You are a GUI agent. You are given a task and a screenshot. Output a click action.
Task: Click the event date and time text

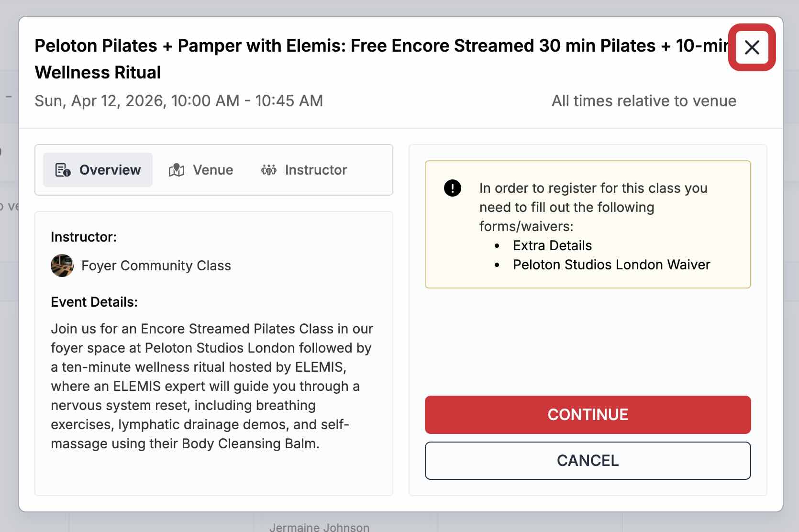coord(178,100)
